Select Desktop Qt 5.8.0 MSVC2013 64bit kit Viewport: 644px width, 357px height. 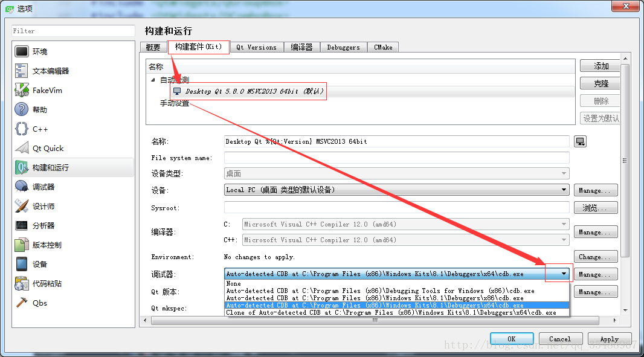(254, 91)
